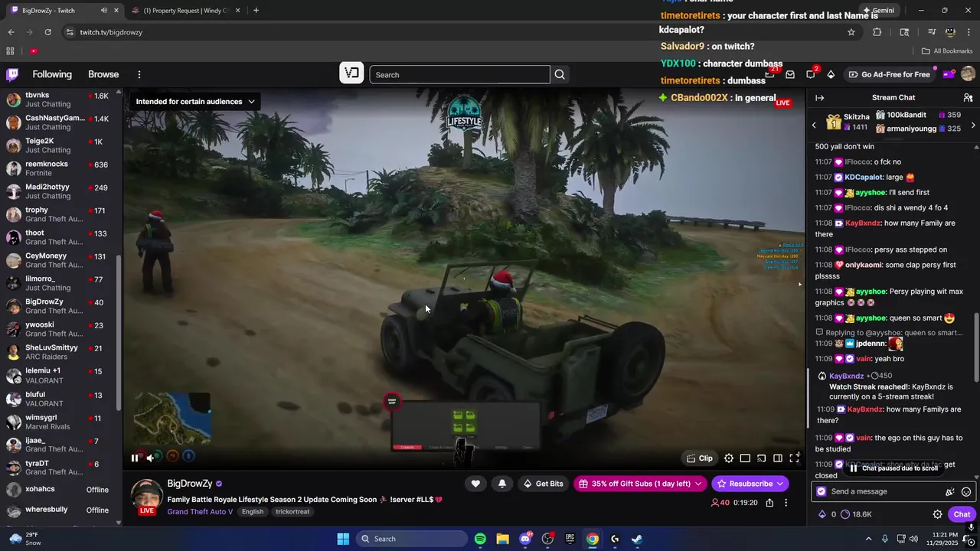The height and width of the screenshot is (551, 980).
Task: Open CashNastyGam... channel in sidebar
Action: click(x=60, y=122)
